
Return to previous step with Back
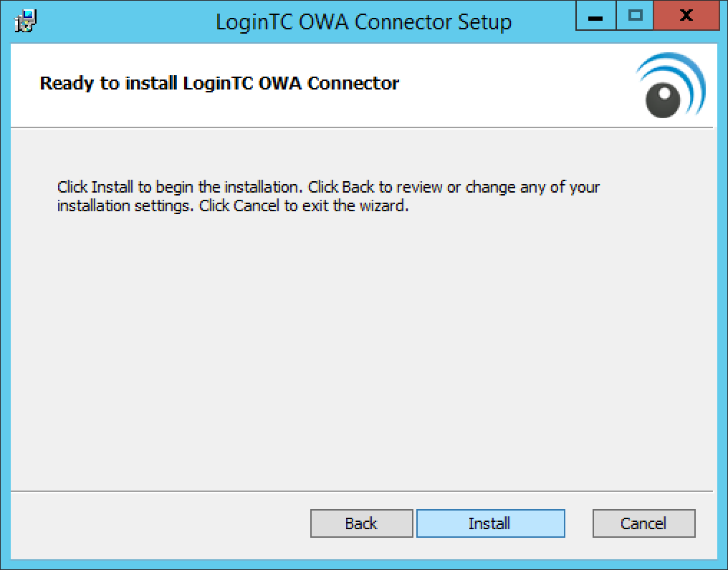coord(361,523)
